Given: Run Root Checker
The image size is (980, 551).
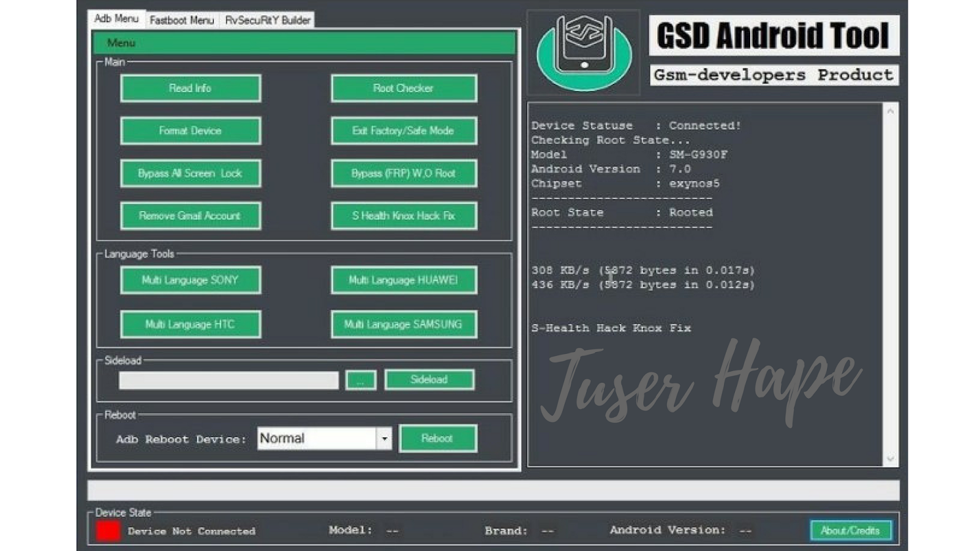Looking at the screenshot, I should tap(403, 88).
